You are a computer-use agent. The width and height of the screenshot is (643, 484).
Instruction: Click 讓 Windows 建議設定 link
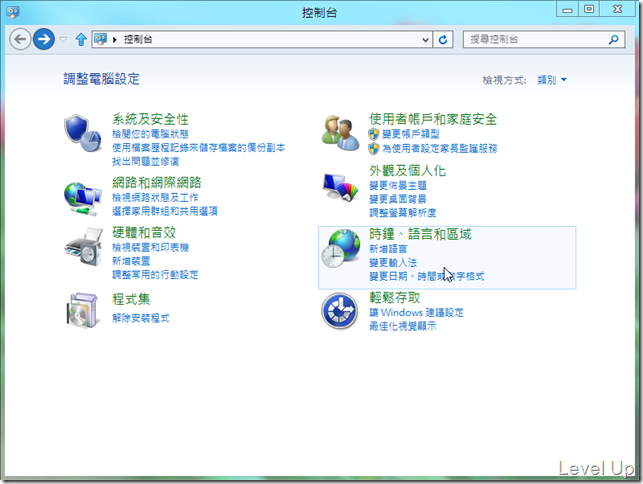[416, 313]
